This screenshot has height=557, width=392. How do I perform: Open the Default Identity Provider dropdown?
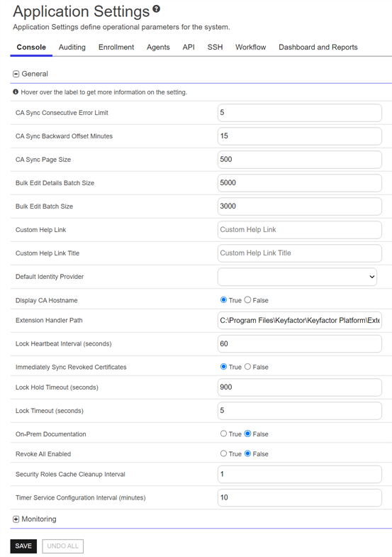coord(297,277)
